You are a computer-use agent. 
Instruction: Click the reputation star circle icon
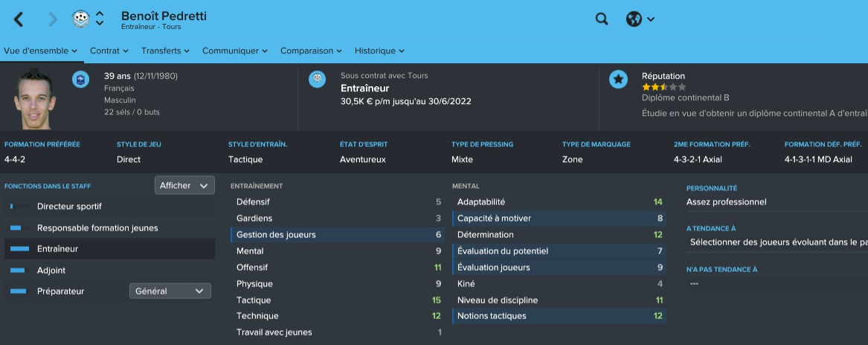[x=618, y=79]
